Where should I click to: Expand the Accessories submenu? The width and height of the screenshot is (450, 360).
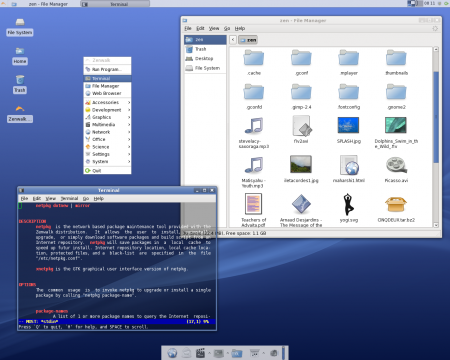pyautogui.click(x=107, y=102)
